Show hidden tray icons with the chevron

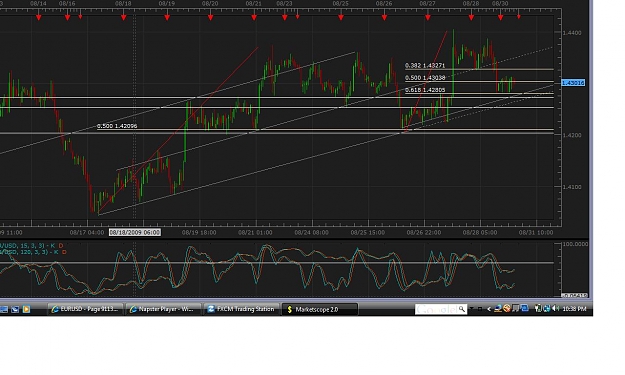[489, 309]
